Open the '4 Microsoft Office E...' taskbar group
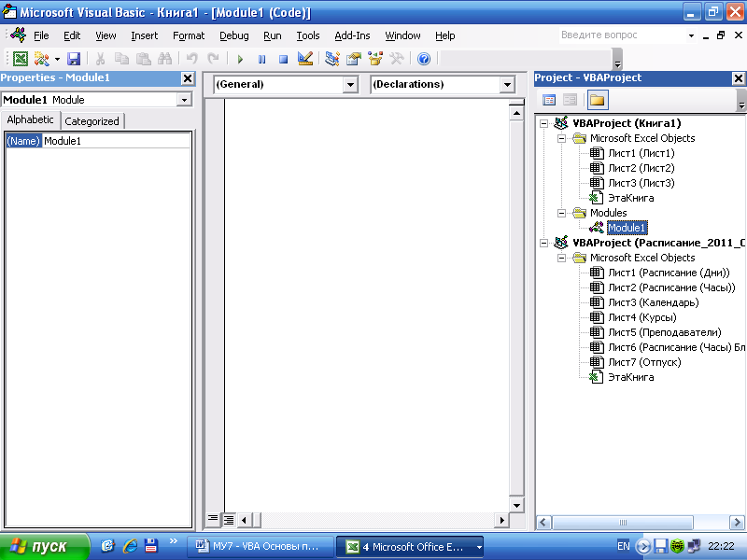747x560 pixels. (x=410, y=547)
